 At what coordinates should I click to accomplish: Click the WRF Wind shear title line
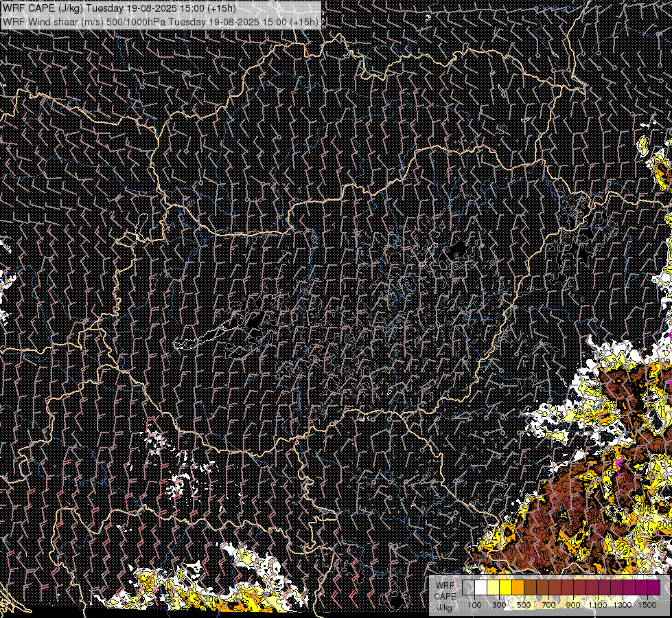coord(161,22)
